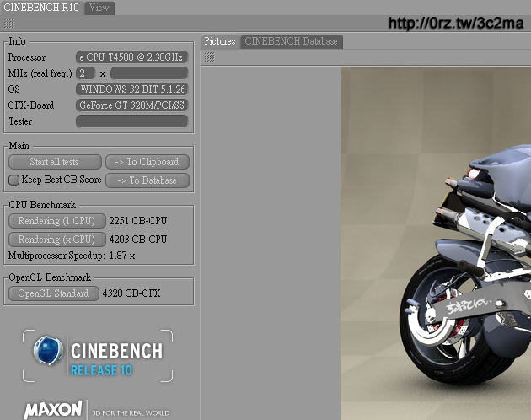
Task: Click the 4203 CB-CPU result text
Action: tap(138, 240)
